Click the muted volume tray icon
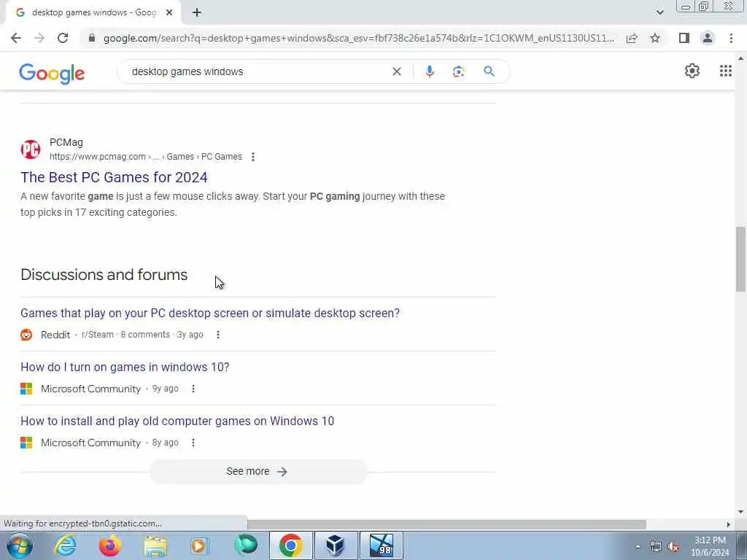Screen dimensions: 747x560 click(673, 547)
